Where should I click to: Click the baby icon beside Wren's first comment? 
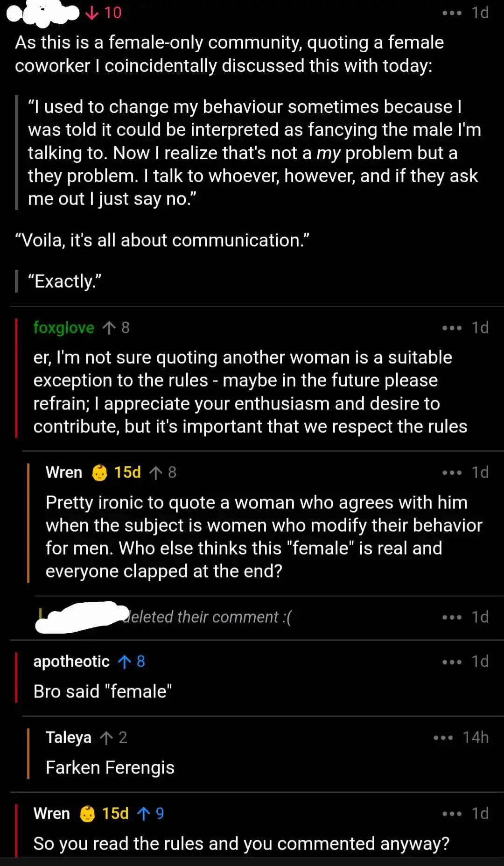coord(99,472)
